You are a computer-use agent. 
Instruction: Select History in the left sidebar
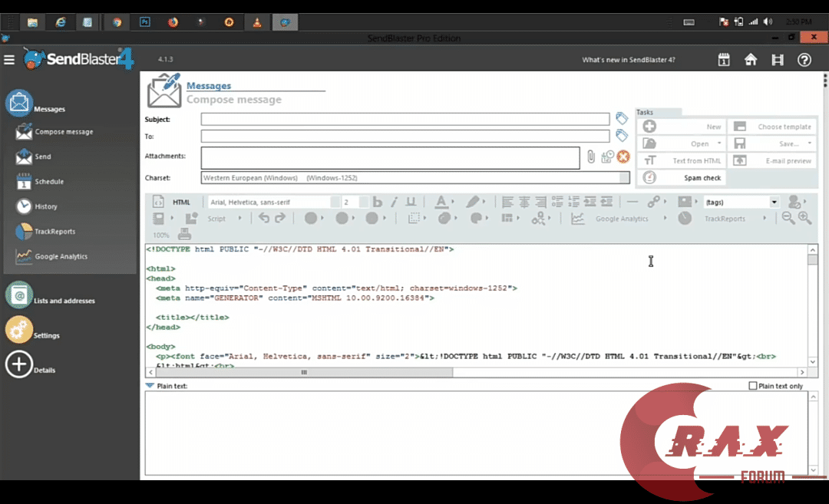coord(45,206)
